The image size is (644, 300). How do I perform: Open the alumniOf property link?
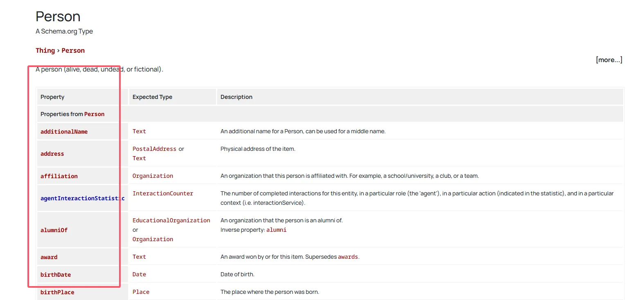tap(54, 230)
